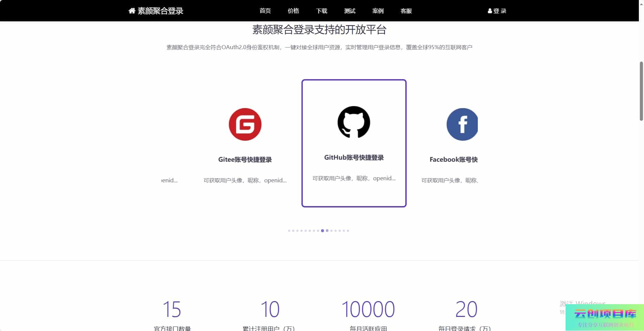Select the first carousel pagination dot

click(289, 231)
